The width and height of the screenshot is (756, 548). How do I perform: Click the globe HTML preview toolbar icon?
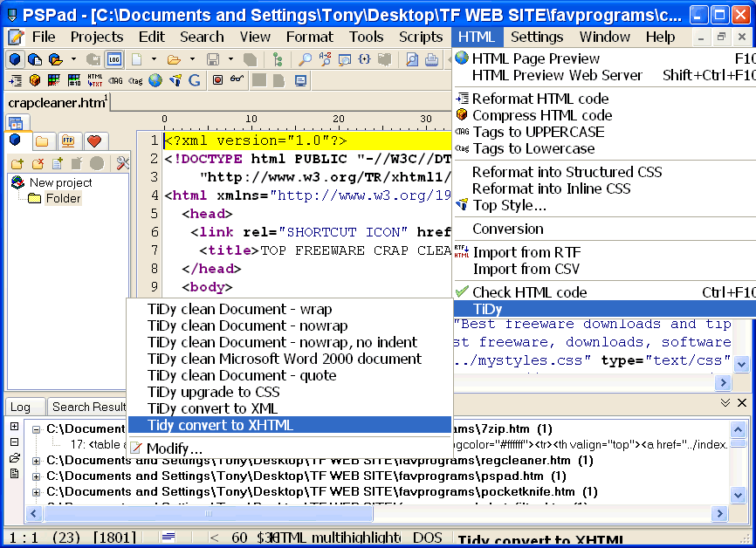(155, 80)
